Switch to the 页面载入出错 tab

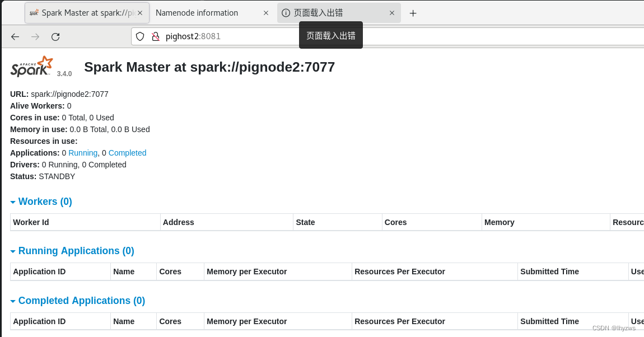(339, 13)
